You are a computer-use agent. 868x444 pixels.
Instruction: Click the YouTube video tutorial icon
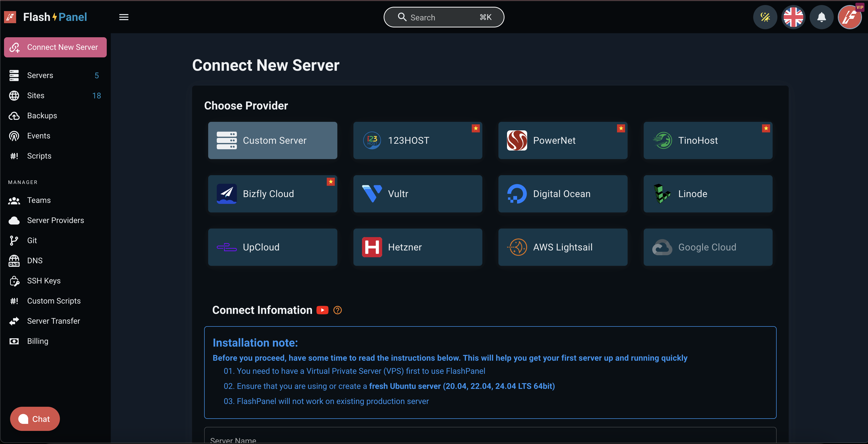click(x=322, y=310)
